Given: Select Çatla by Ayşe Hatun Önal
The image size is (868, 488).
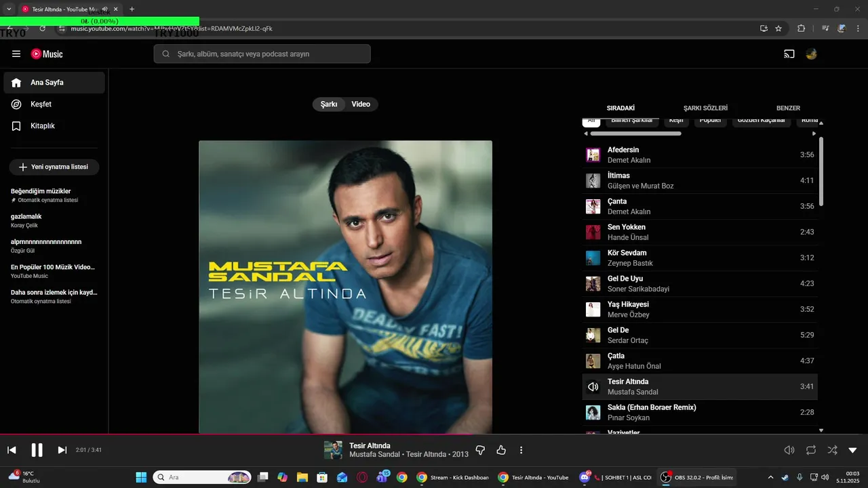Looking at the screenshot, I should coord(700,361).
